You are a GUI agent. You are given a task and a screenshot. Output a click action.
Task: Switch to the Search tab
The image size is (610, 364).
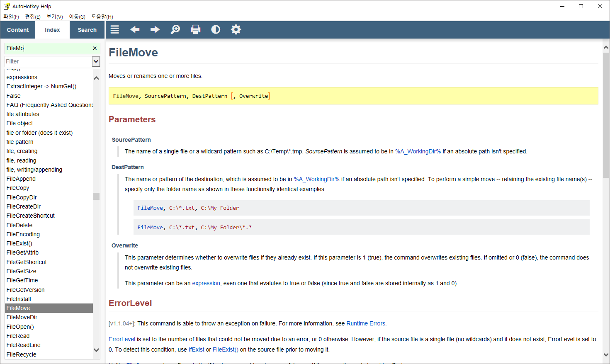coord(87,30)
